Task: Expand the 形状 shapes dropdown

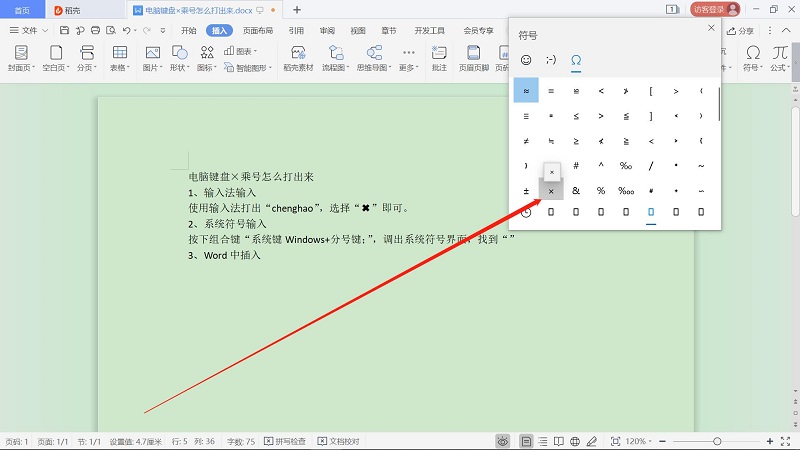Action: pyautogui.click(x=181, y=68)
